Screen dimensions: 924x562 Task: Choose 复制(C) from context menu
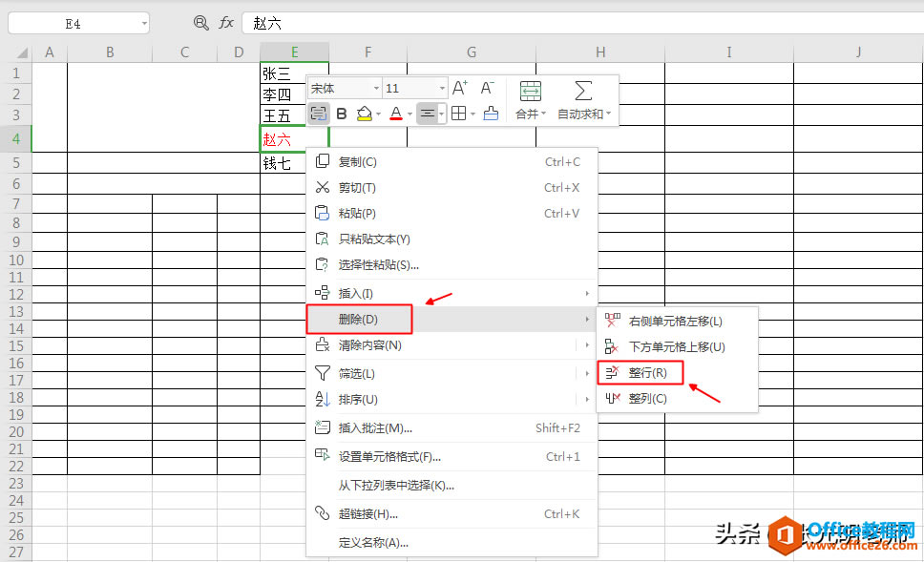coord(451,162)
